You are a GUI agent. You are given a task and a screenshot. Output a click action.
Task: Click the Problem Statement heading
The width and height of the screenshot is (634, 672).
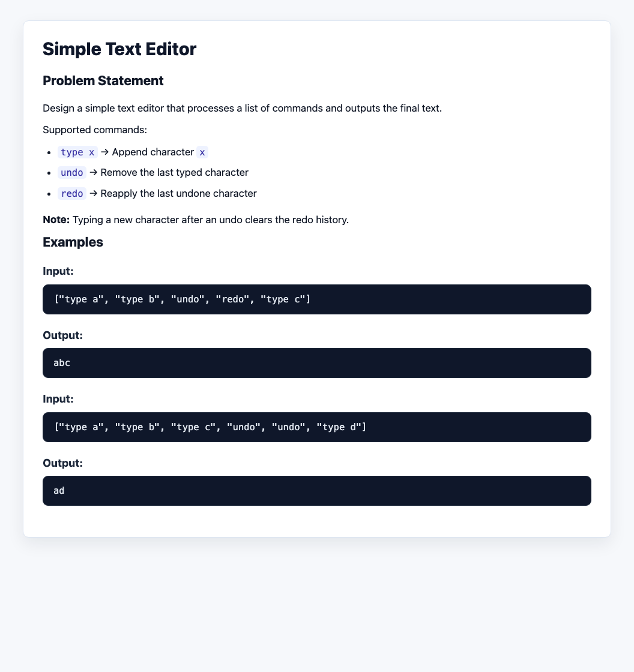click(103, 80)
